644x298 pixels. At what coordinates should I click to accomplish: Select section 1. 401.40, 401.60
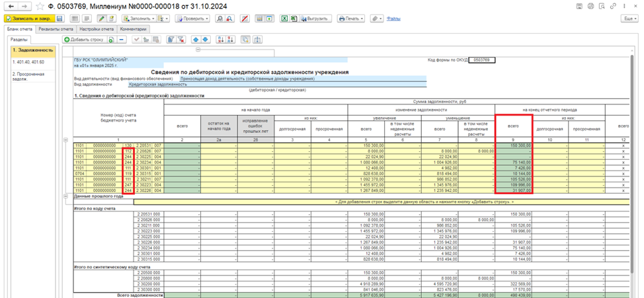pyautogui.click(x=33, y=62)
